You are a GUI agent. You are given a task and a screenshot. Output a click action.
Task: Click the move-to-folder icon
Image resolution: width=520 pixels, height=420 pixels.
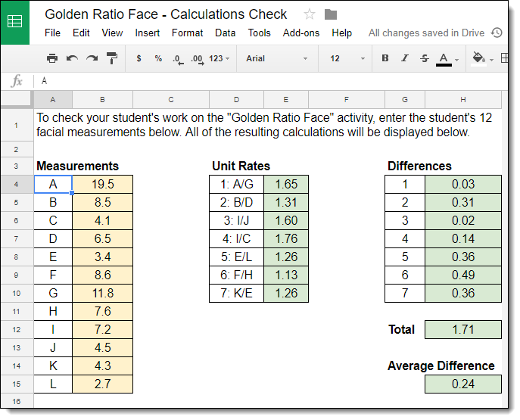[331, 14]
